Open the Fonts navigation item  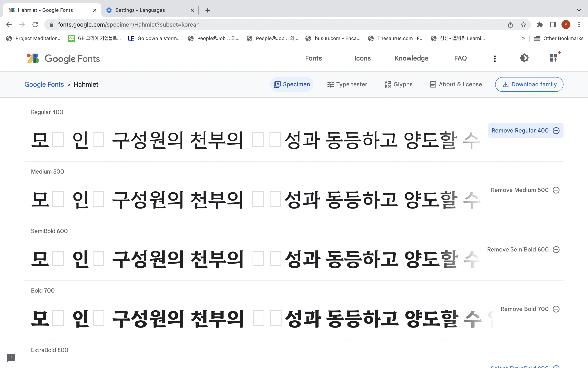click(313, 58)
